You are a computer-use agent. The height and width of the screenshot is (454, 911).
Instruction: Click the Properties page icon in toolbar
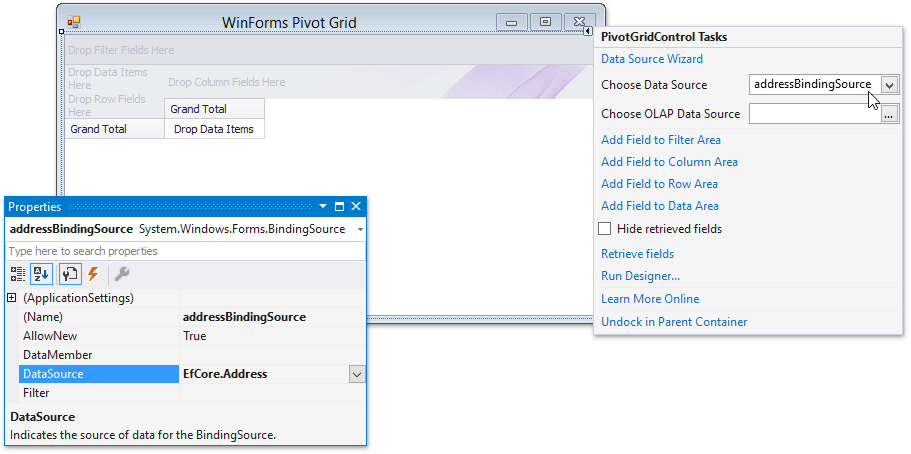click(70, 274)
